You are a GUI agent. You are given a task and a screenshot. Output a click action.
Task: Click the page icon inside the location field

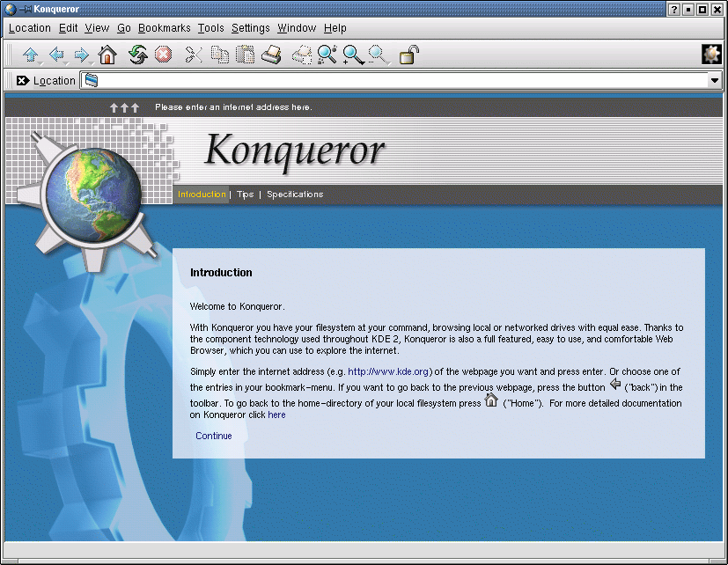click(x=92, y=81)
